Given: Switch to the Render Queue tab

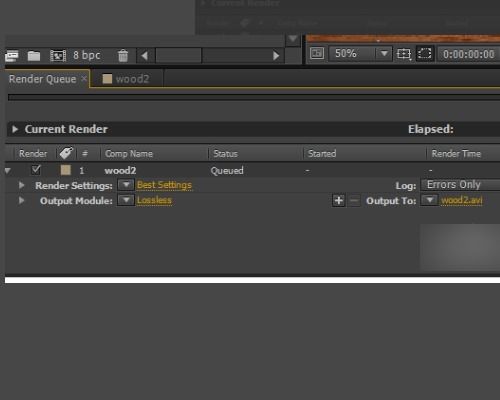Looking at the screenshot, I should tap(42, 79).
